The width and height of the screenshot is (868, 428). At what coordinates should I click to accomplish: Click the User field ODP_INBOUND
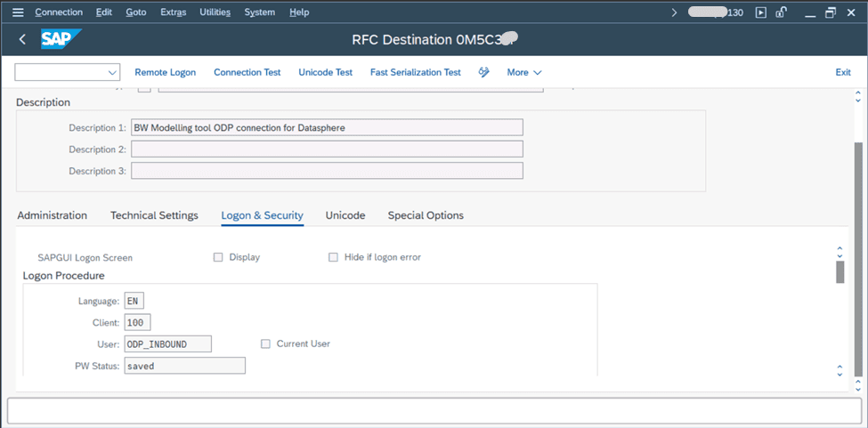click(168, 344)
